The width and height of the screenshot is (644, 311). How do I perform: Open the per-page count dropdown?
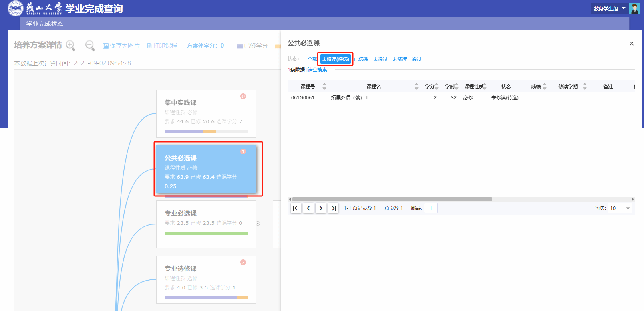pos(620,208)
